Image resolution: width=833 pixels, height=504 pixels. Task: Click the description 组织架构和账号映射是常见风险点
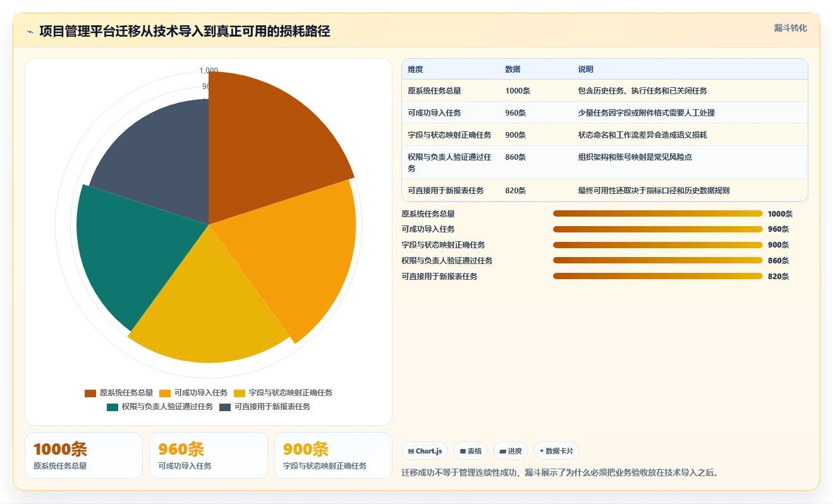pyautogui.click(x=635, y=157)
